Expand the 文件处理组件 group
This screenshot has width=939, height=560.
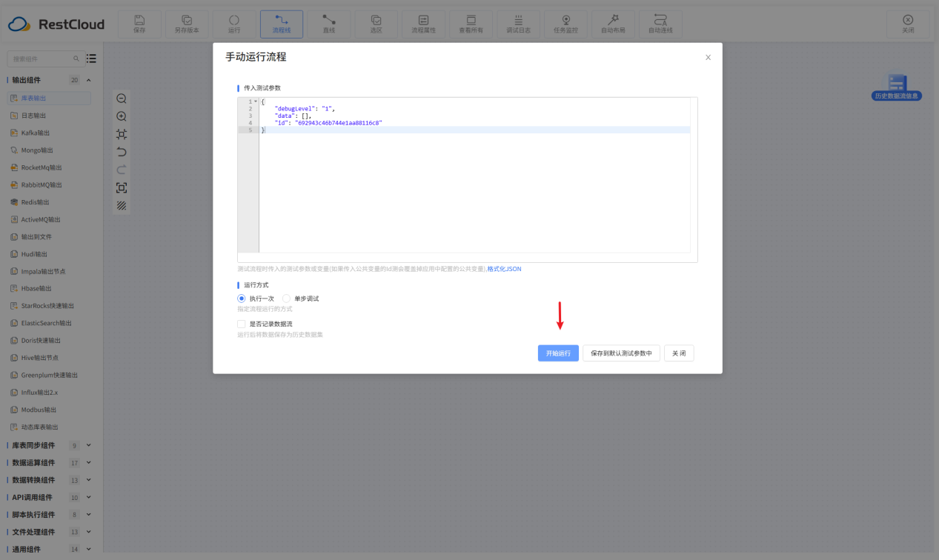click(x=89, y=532)
